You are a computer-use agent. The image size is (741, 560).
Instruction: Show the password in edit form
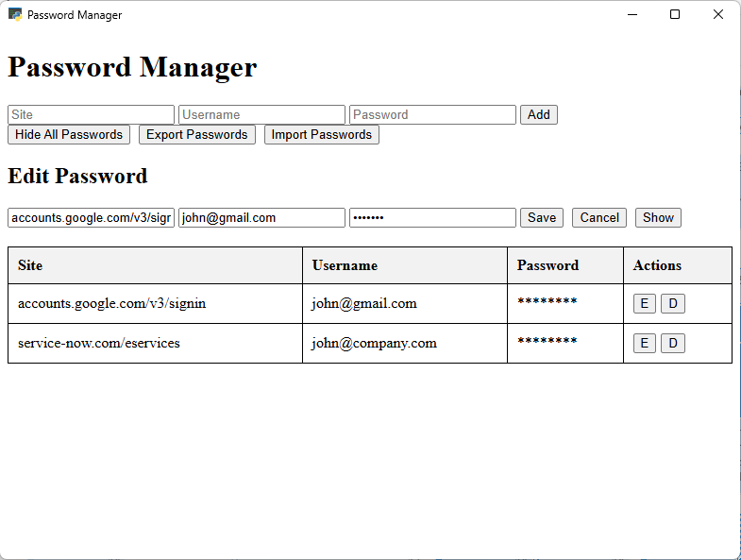point(658,217)
